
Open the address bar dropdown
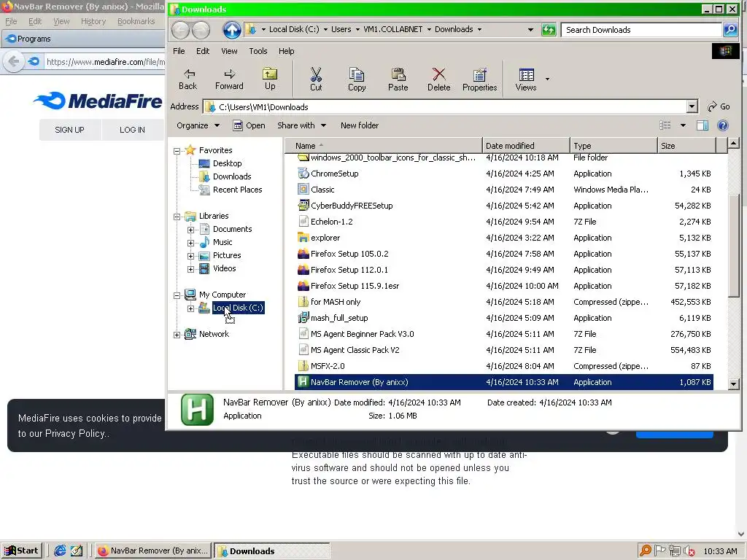click(692, 106)
